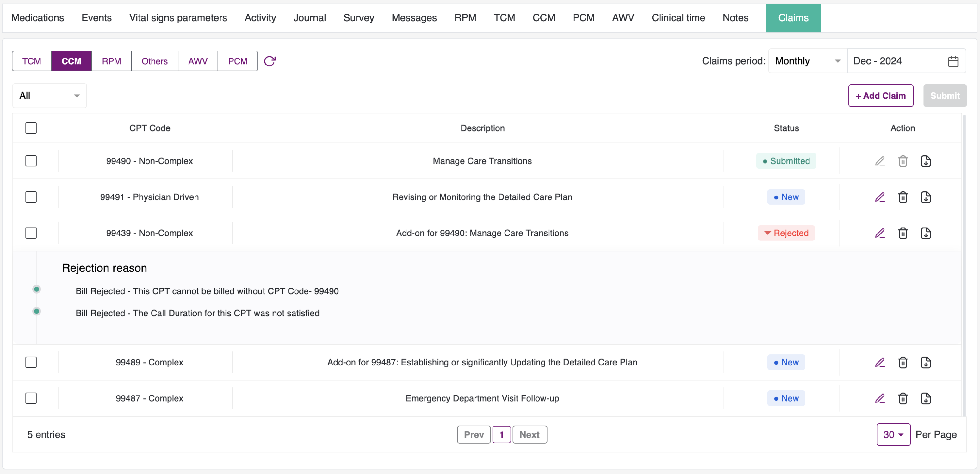Open the Clinical time tab
The width and height of the screenshot is (980, 474).
coord(678,18)
